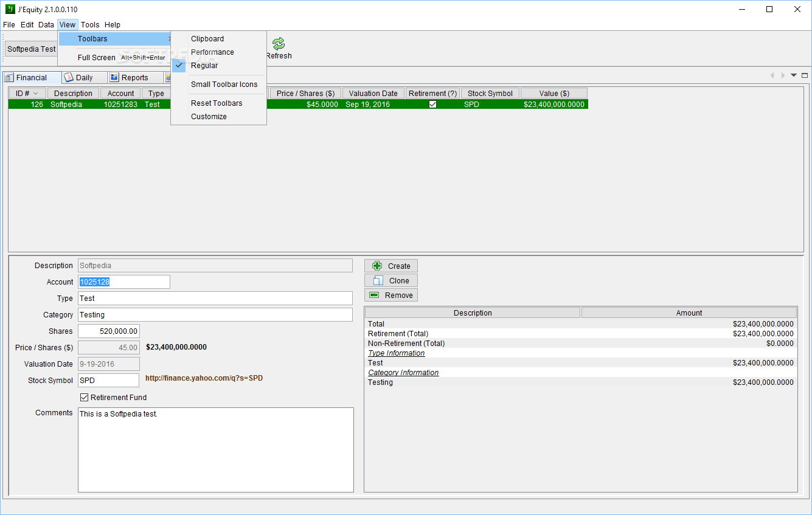The height and width of the screenshot is (515, 812).
Task: Click the green minus icon on the Remove button
Action: pyautogui.click(x=374, y=295)
